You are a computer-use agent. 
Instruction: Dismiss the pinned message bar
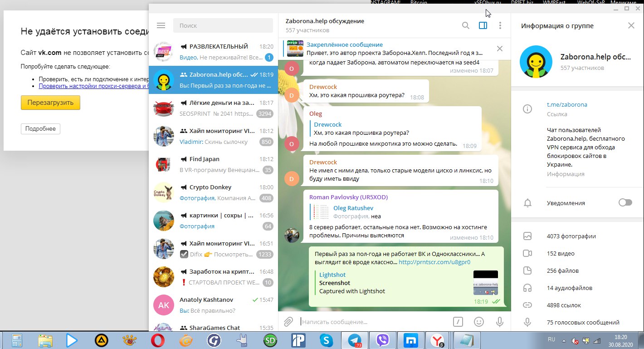(500, 49)
